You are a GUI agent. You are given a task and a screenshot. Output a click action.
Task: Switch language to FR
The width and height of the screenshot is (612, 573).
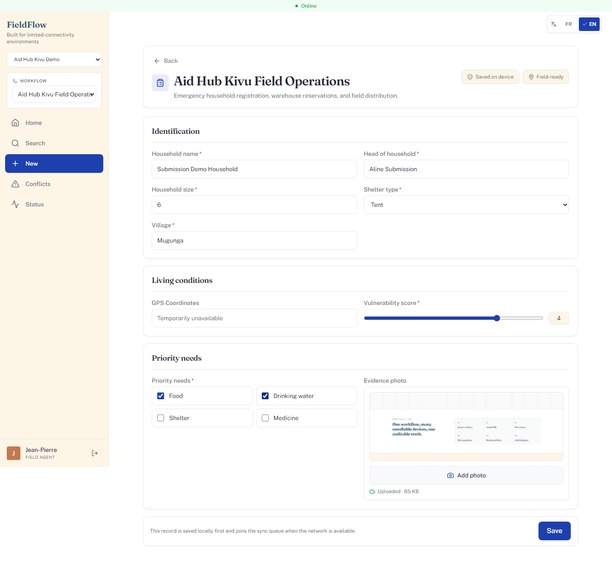[569, 24]
